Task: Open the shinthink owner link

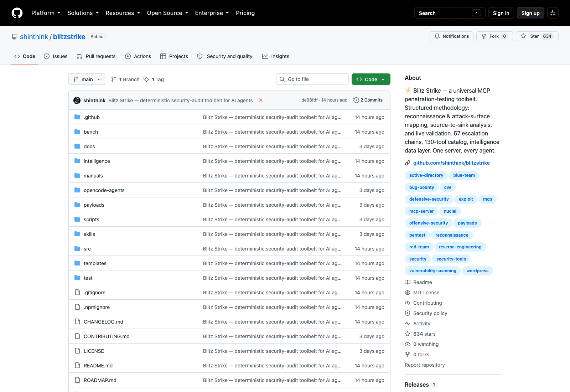Action: click(x=34, y=37)
